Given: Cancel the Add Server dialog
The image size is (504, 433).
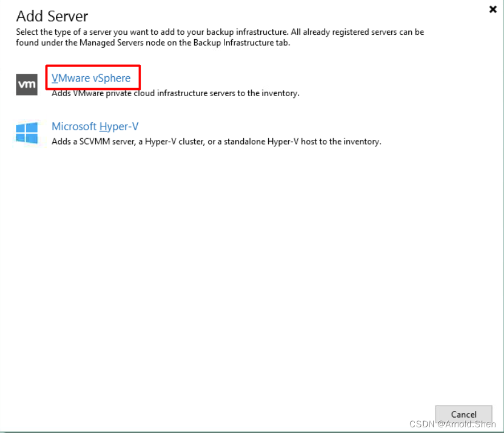Looking at the screenshot, I should pos(464,414).
